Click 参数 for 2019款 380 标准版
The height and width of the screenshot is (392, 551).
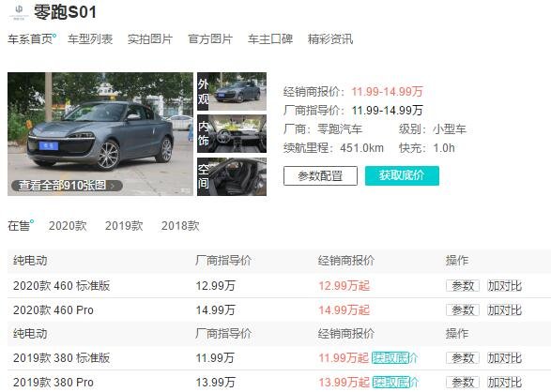[463, 358]
